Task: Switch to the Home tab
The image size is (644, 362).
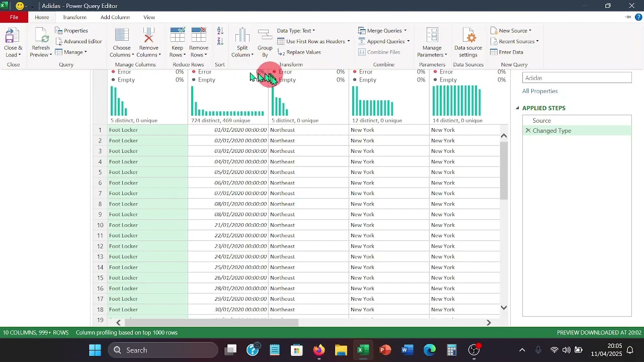Action: [42, 17]
